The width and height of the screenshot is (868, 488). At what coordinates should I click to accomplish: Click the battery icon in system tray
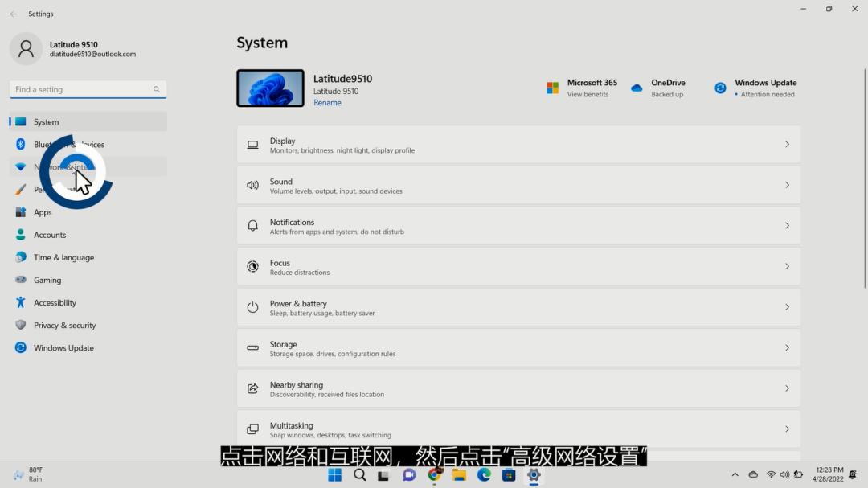(x=798, y=474)
